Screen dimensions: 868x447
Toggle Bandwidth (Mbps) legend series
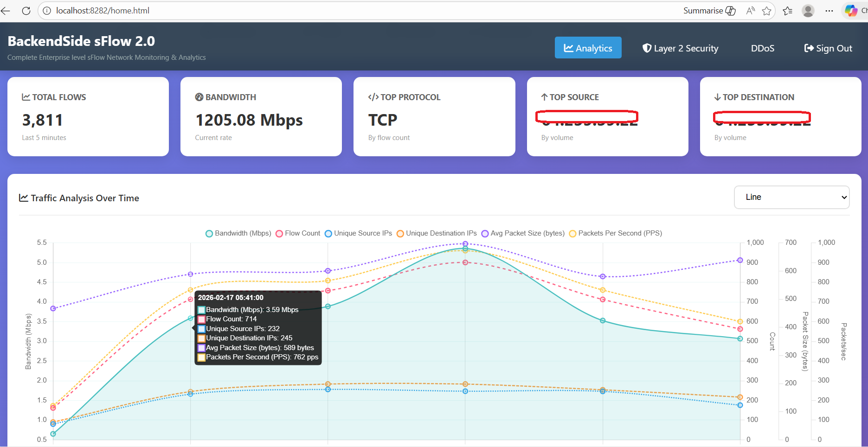coord(238,233)
